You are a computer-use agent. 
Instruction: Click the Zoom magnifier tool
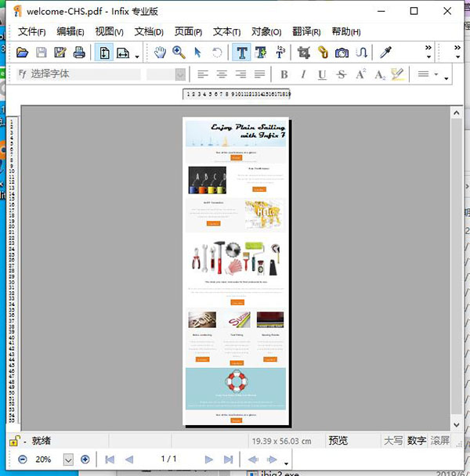pos(179,52)
